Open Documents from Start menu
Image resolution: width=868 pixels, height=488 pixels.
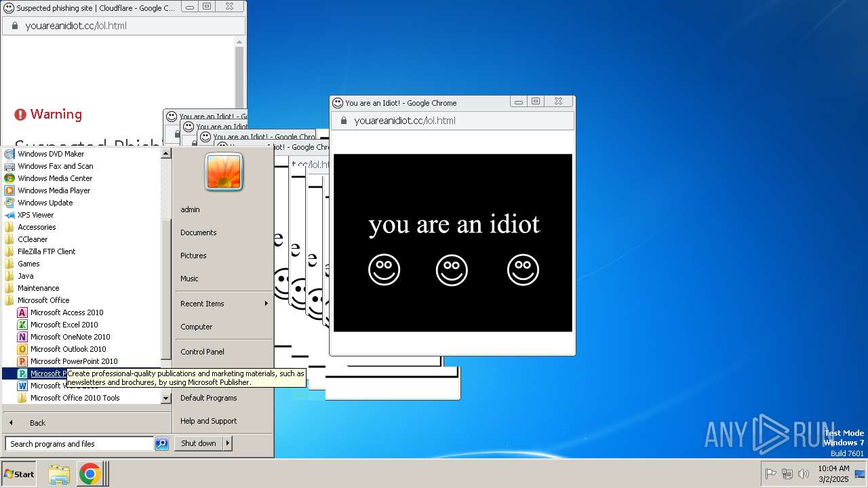(198, 232)
